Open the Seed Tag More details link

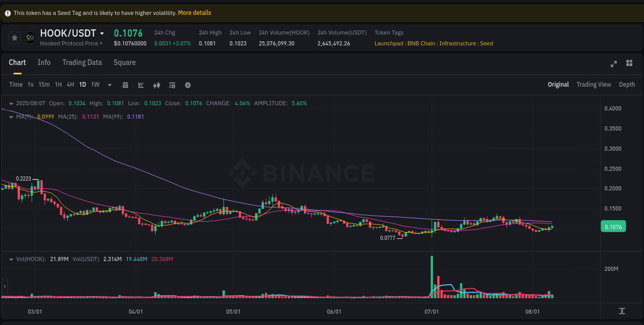[x=194, y=12]
